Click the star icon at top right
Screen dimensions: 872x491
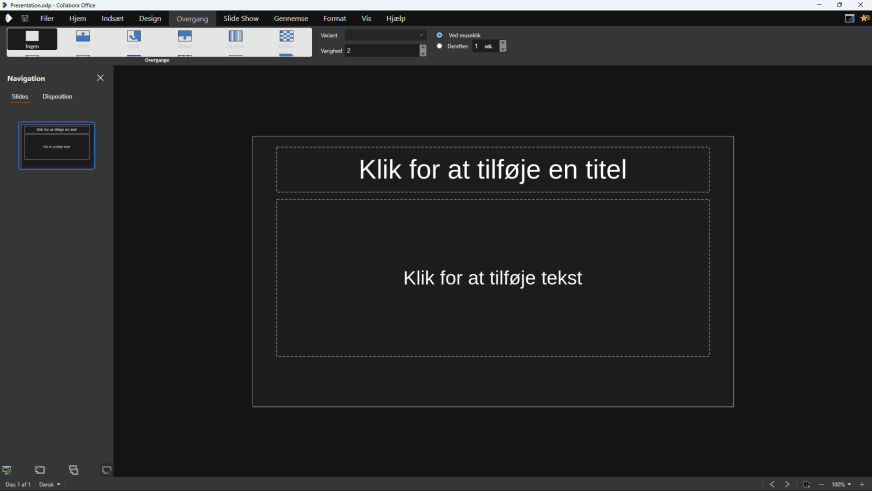(864, 18)
